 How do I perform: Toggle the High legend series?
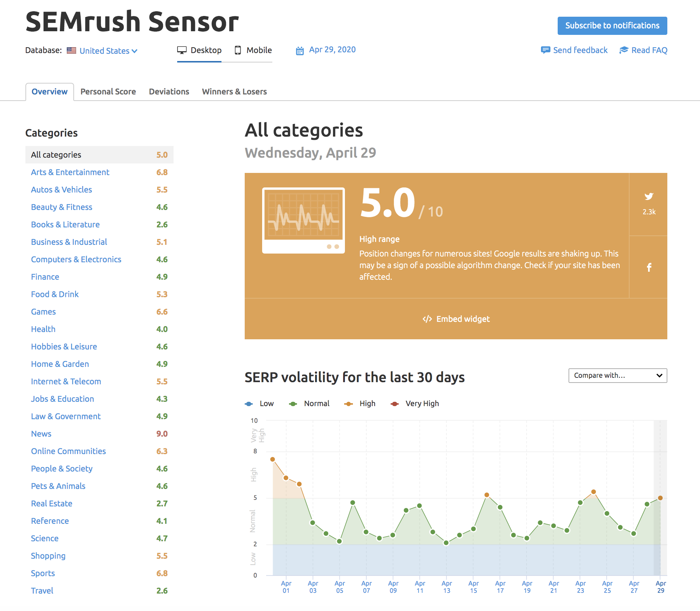click(359, 404)
